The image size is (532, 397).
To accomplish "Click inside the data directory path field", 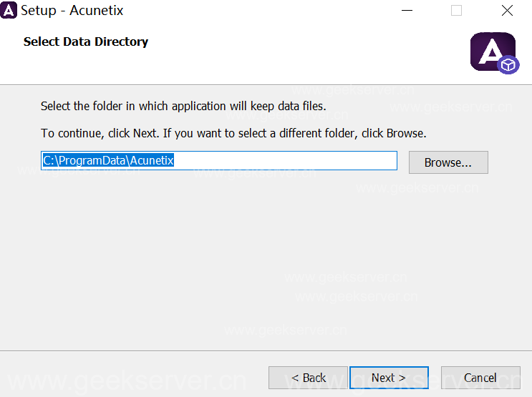I will click(x=286, y=161).
